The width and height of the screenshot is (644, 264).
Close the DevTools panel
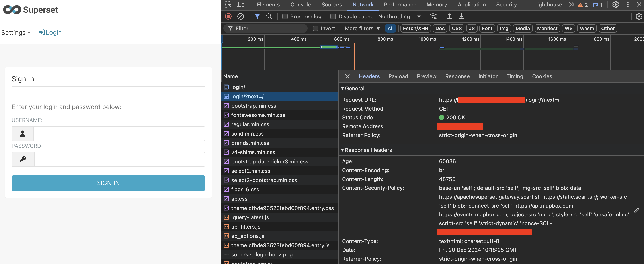pyautogui.click(x=639, y=4)
